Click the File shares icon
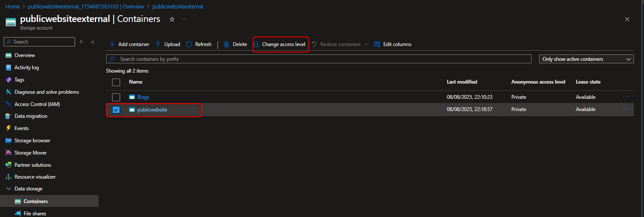 (18, 214)
